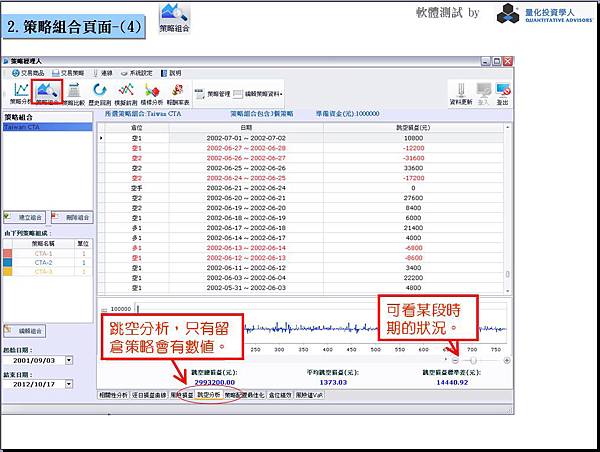The height and width of the screenshot is (452, 600).
Task: Select the CTA-2 strategy row
Action: click(x=47, y=263)
